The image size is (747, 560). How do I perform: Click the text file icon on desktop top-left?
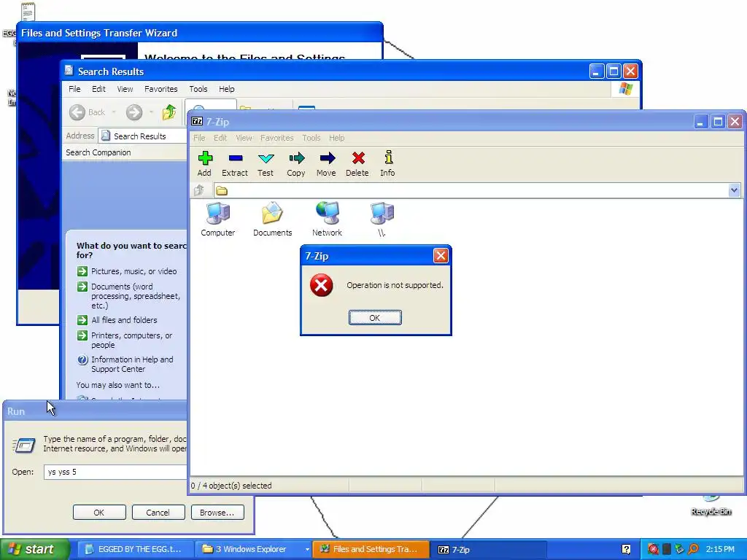coord(28,12)
